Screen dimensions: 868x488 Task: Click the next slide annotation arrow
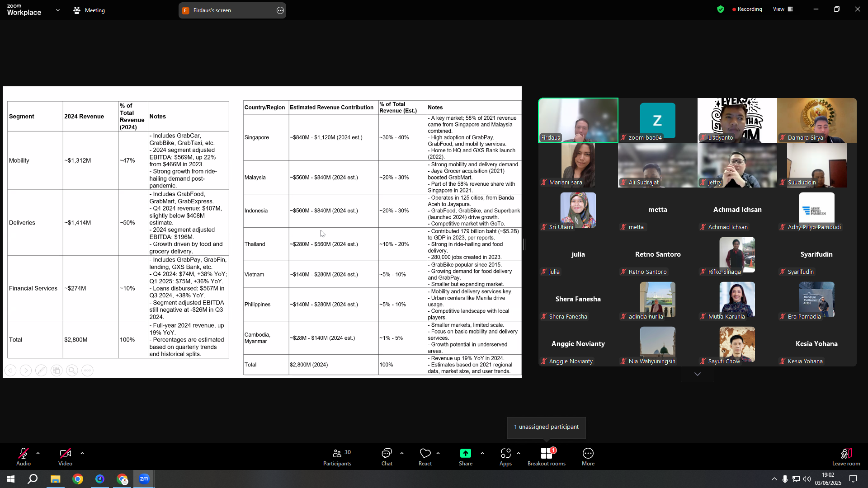tap(26, 371)
